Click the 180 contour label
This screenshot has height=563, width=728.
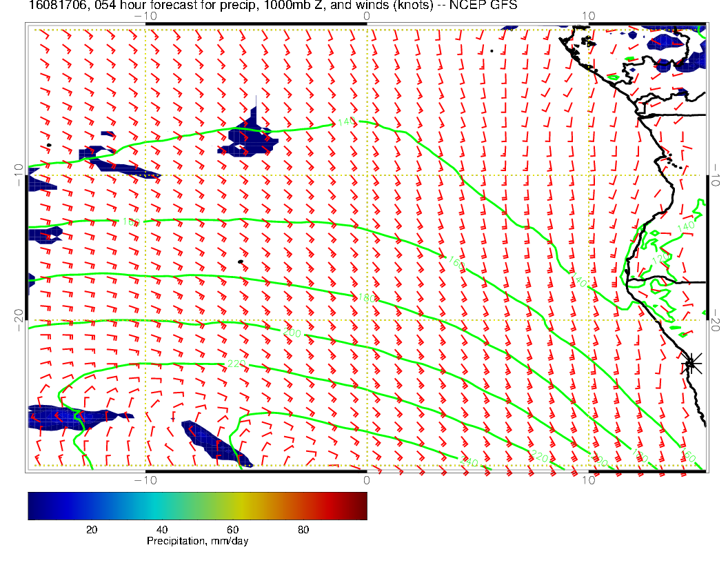[x=366, y=297]
